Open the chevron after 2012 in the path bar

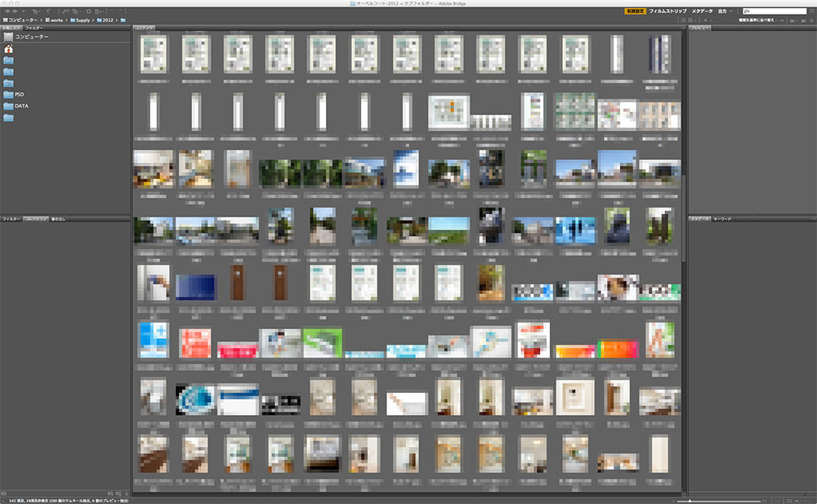point(117,20)
